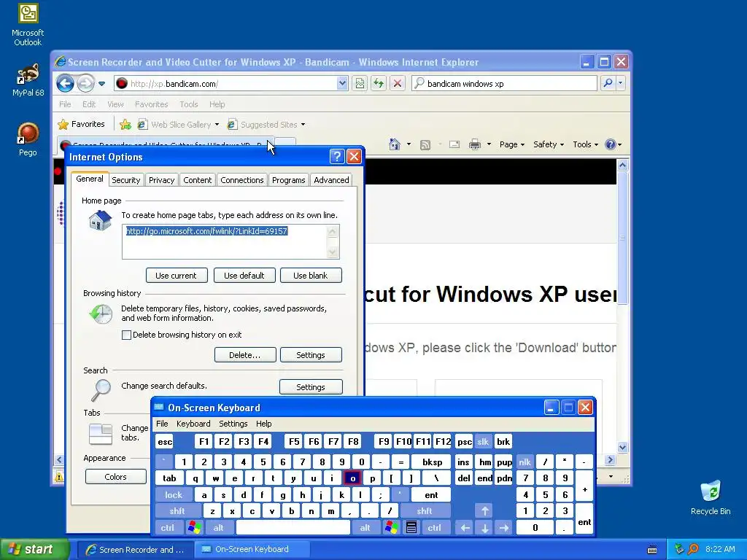The height and width of the screenshot is (560, 747).
Task: Click the left Windows logo key
Action: pyautogui.click(x=194, y=528)
